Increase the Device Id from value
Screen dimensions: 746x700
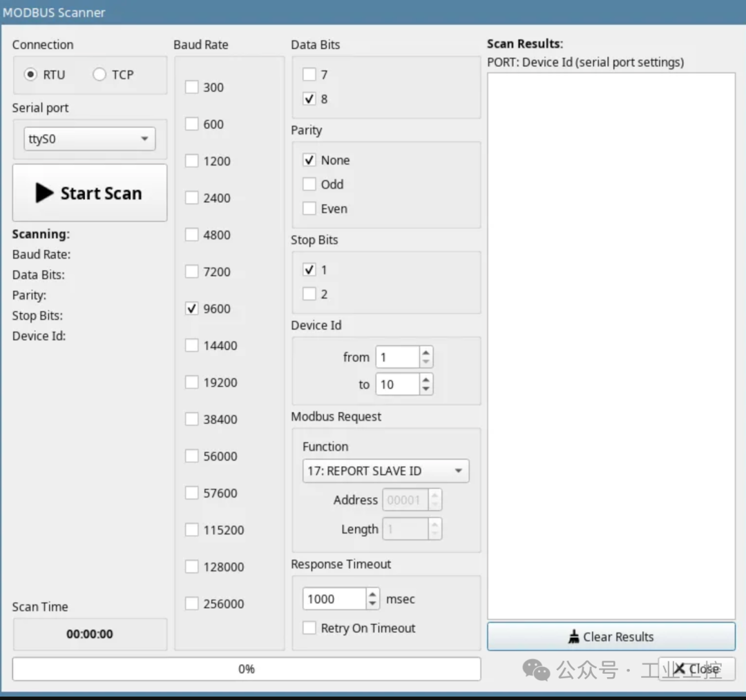426,352
